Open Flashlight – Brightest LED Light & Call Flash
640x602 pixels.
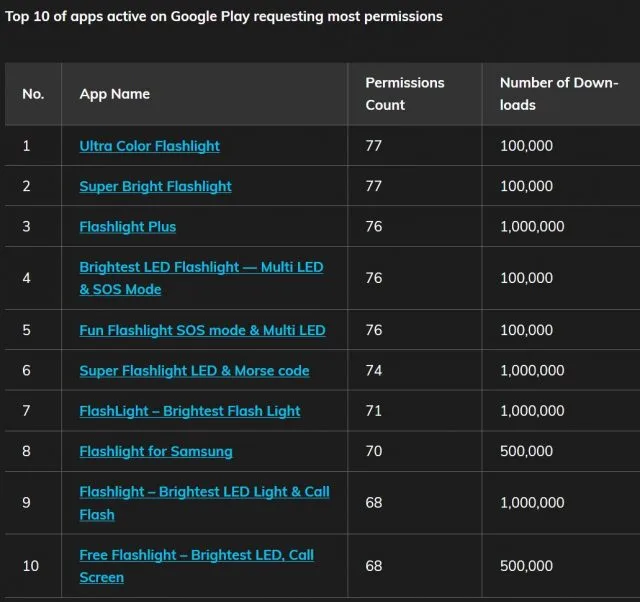pyautogui.click(x=204, y=503)
